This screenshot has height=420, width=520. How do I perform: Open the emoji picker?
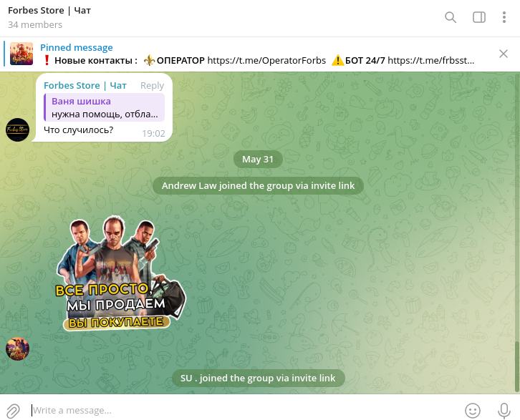[x=473, y=411]
